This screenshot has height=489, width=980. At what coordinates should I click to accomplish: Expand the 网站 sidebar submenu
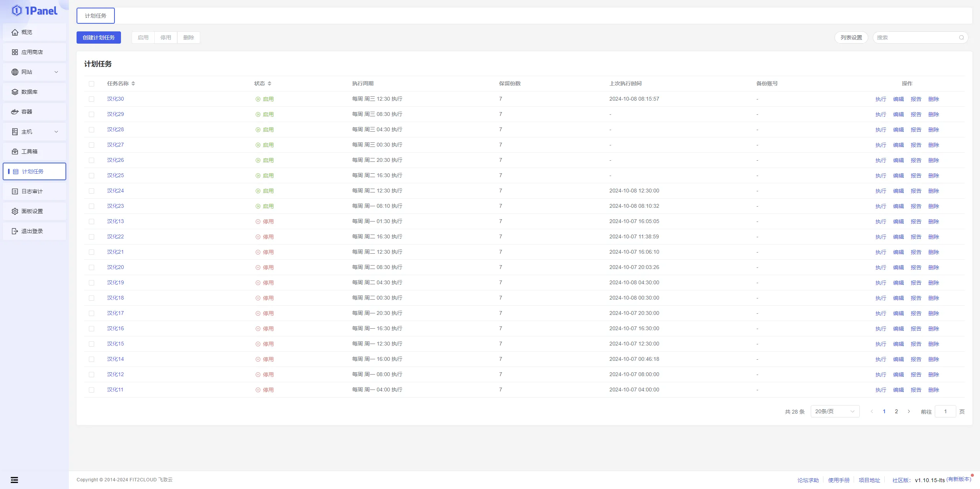[56, 72]
